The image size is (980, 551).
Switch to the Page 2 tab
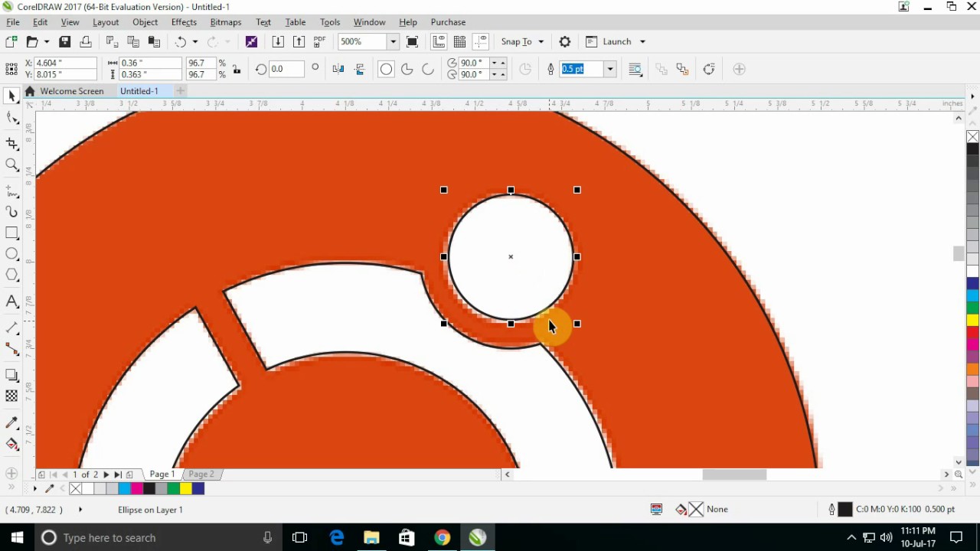[x=201, y=474]
